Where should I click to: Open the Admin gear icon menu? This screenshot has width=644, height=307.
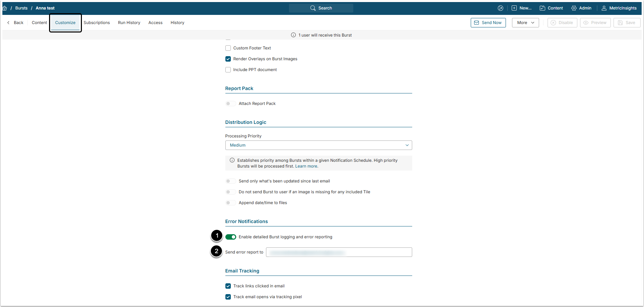[x=574, y=8]
